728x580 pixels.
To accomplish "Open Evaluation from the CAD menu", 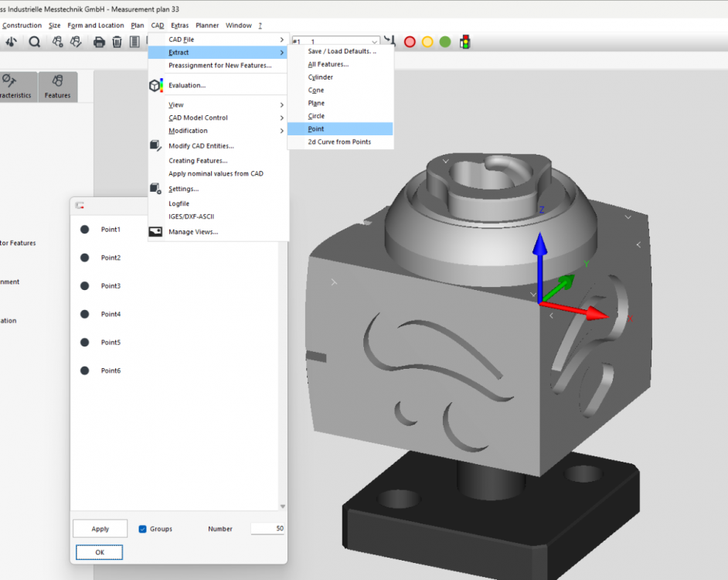I will [x=187, y=85].
